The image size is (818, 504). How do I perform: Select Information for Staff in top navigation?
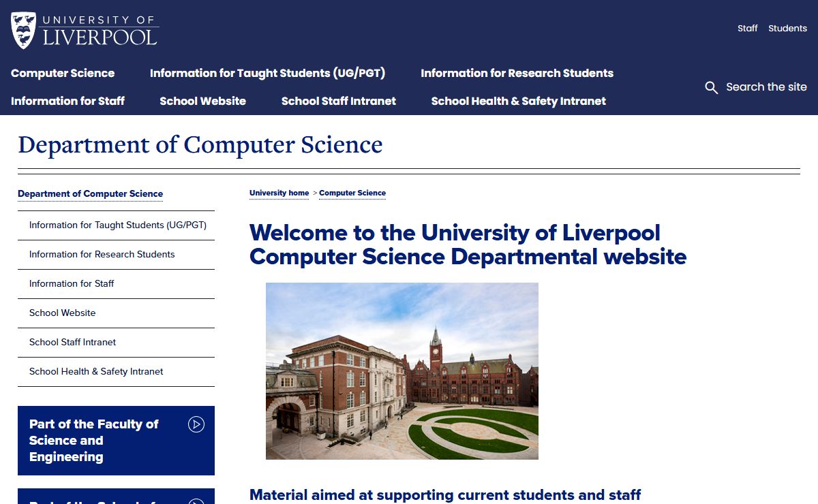(x=67, y=101)
